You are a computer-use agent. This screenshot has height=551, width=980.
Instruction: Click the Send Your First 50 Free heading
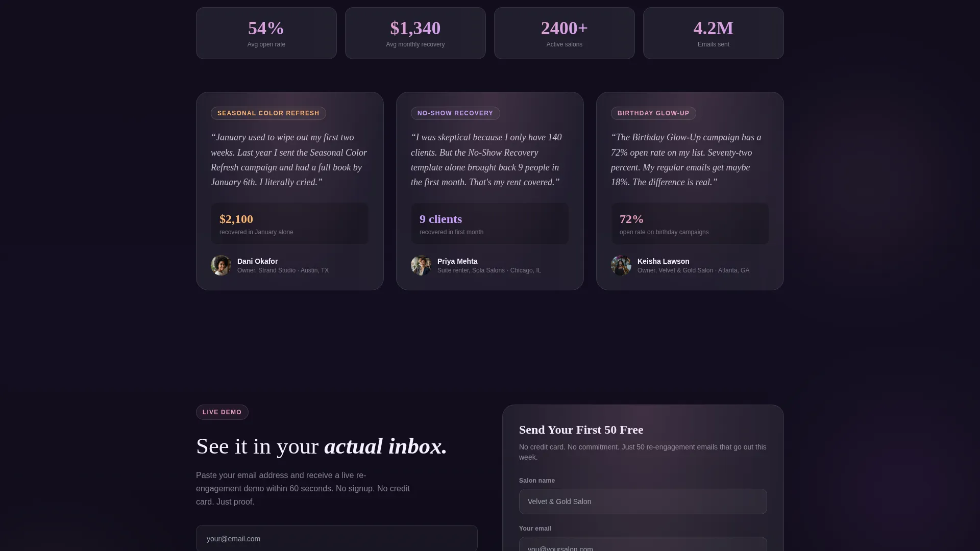coord(581,430)
